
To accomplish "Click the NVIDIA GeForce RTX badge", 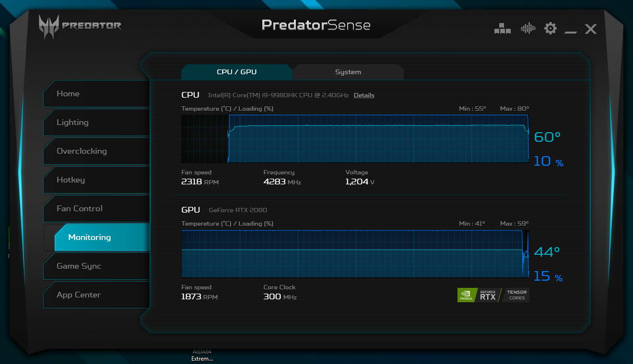I will coord(493,295).
